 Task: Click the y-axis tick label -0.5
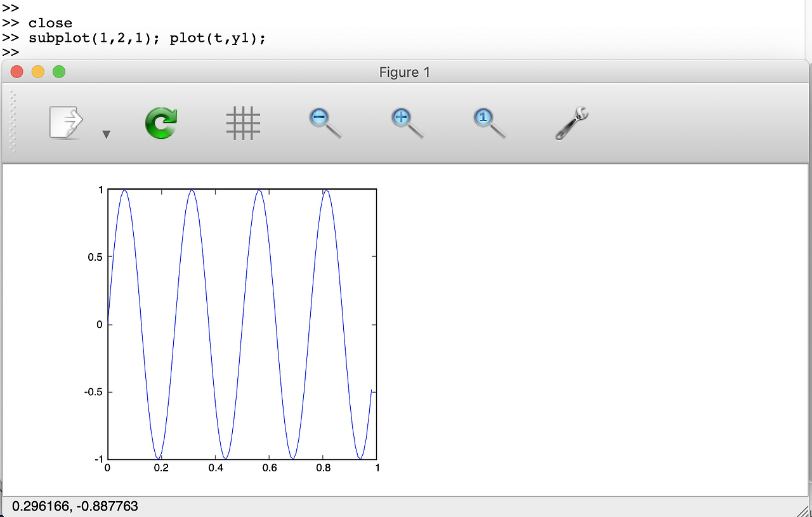(93, 392)
